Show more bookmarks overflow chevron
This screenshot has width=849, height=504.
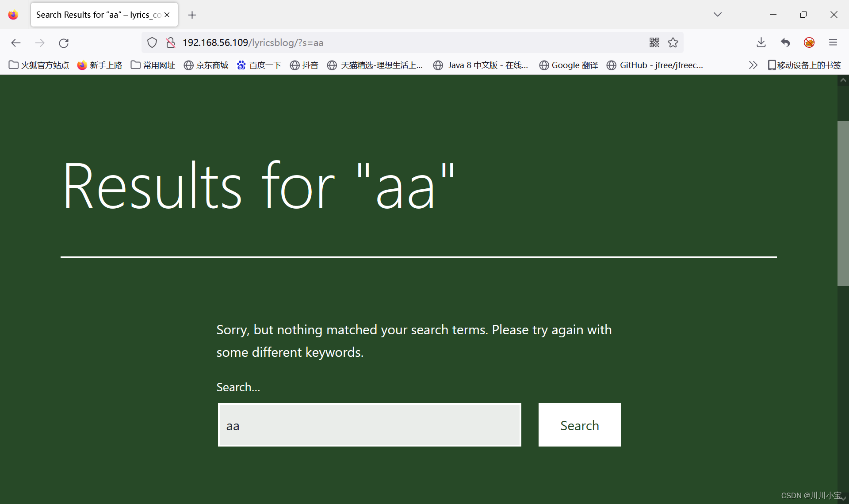753,65
